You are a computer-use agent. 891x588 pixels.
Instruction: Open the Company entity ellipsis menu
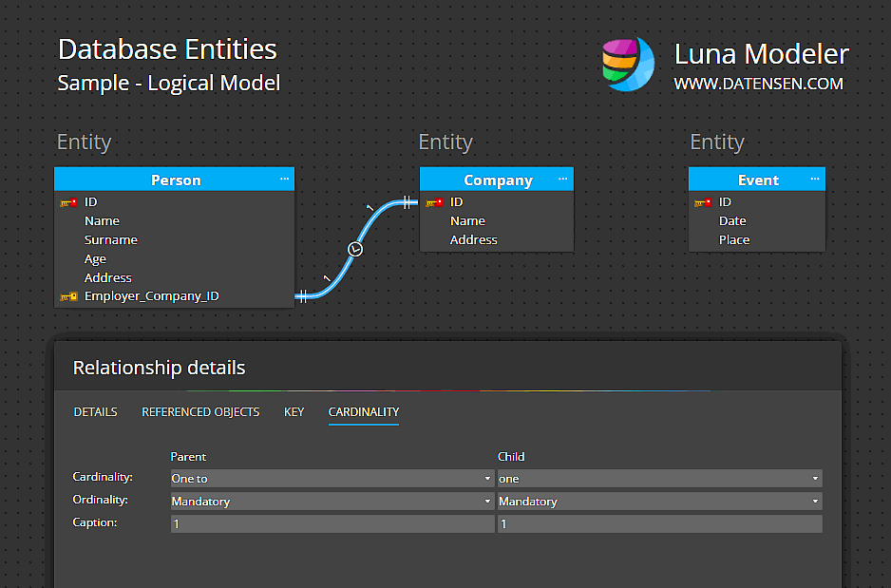pyautogui.click(x=562, y=179)
